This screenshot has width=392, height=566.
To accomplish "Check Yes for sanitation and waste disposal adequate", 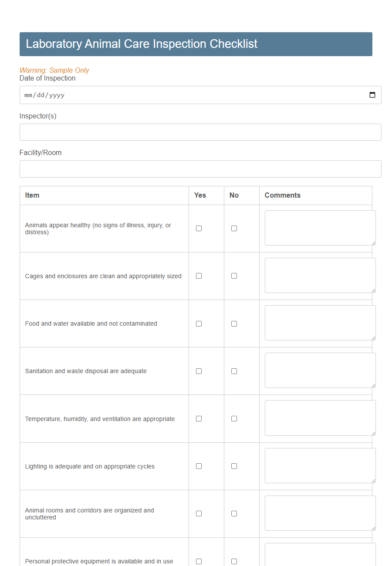I will click(x=199, y=371).
